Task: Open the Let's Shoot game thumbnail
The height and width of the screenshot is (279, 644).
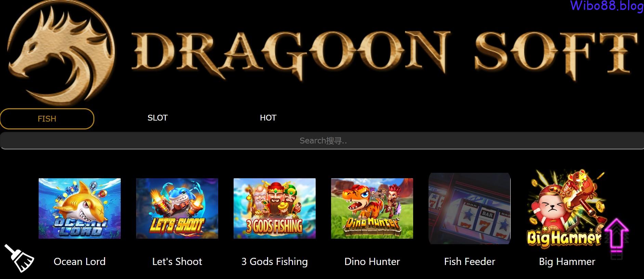Action: [x=177, y=208]
